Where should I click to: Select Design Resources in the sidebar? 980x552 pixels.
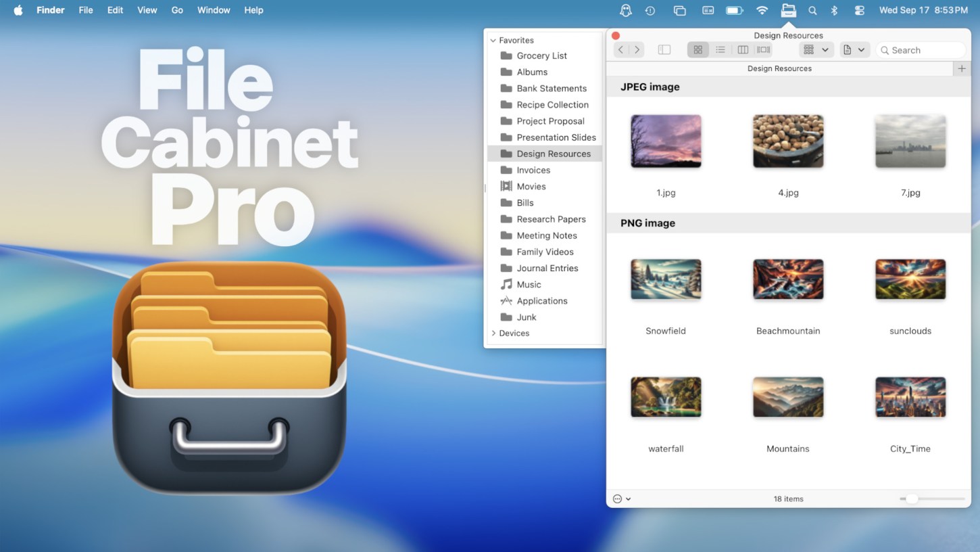coord(544,154)
